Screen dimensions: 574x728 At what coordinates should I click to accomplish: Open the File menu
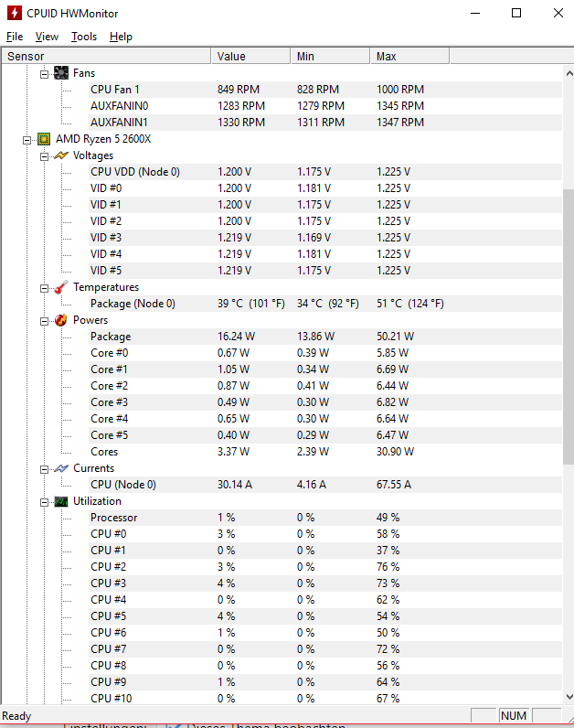pos(15,37)
